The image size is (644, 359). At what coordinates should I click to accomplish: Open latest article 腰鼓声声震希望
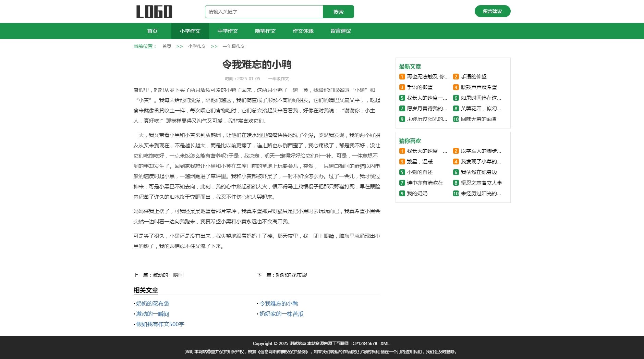pyautogui.click(x=478, y=87)
